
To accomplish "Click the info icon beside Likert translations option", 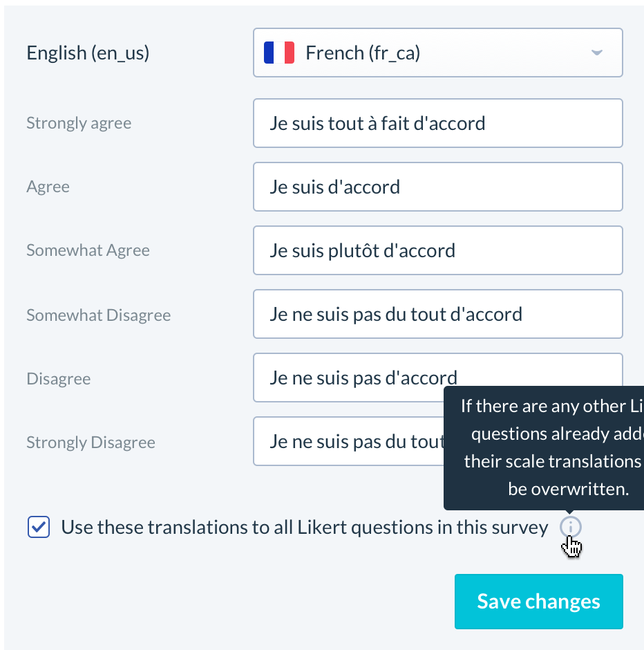I will click(x=570, y=528).
